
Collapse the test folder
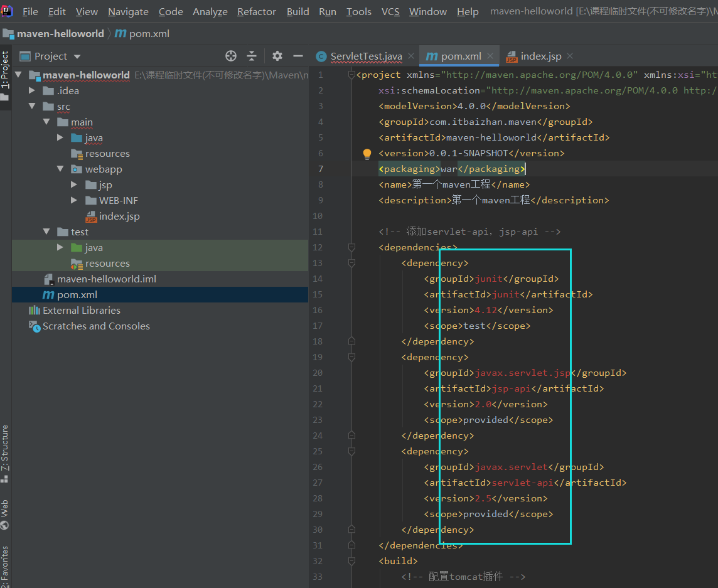tap(46, 232)
